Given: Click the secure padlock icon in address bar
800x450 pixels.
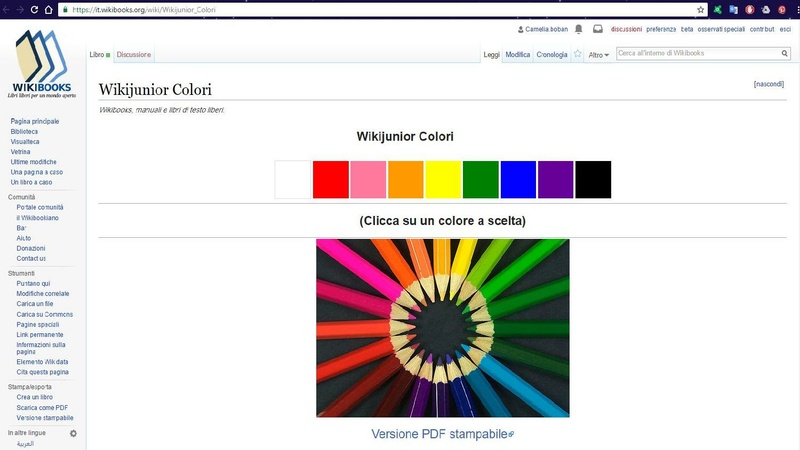Looking at the screenshot, I should pos(65,9).
